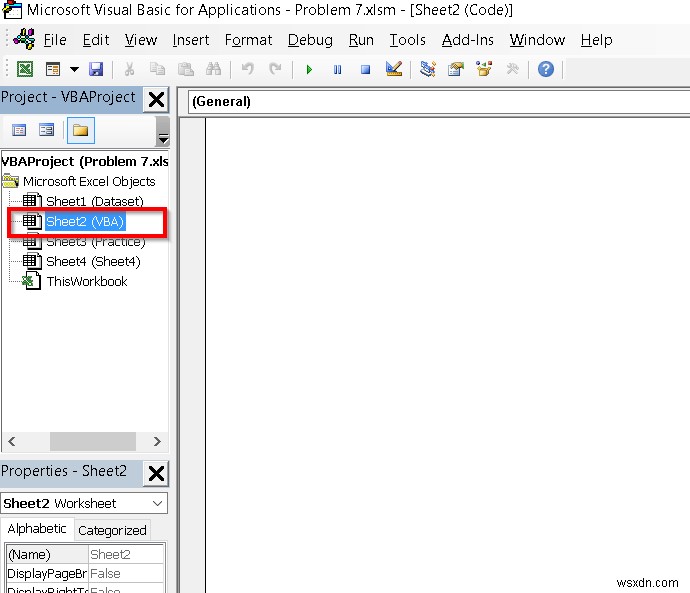Viewport: 690px width, 593px height.
Task: Close the Properties - Sheet2 pane
Action: coord(156,474)
